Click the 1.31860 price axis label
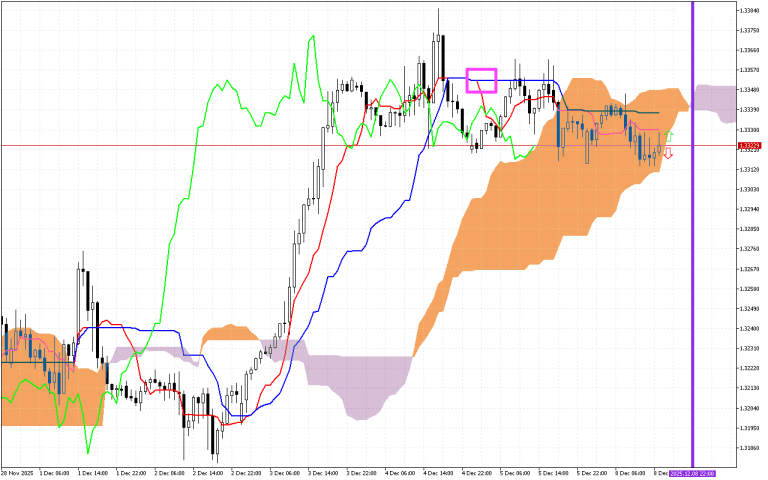 point(749,448)
